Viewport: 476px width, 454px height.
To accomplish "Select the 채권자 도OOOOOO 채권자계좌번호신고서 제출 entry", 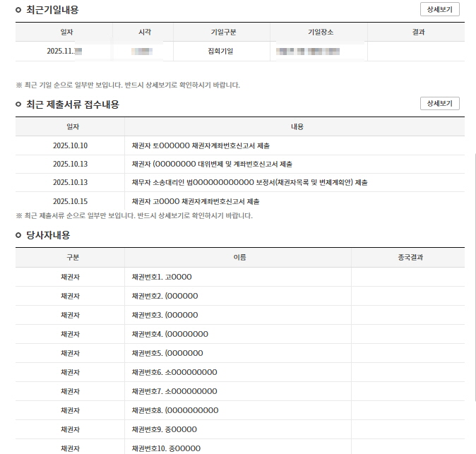I will [x=201, y=146].
